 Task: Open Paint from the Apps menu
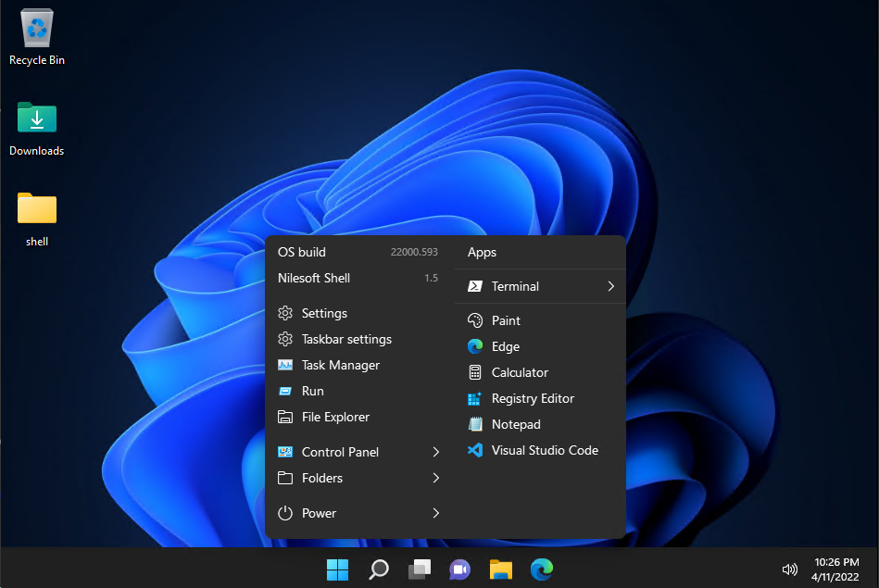pos(506,320)
